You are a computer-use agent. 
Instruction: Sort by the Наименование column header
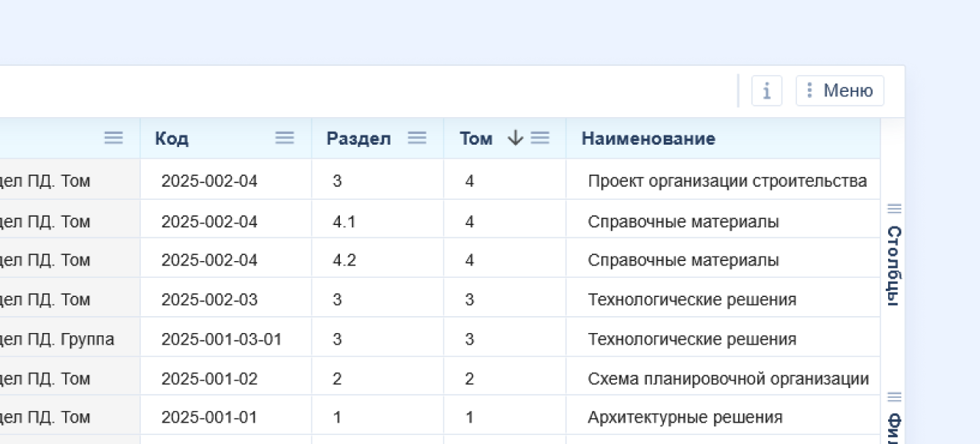648,139
